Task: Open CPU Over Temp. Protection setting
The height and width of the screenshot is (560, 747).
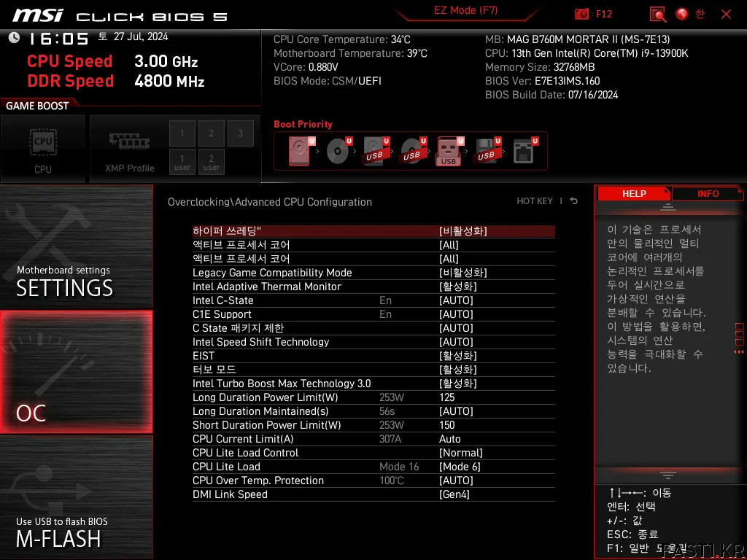Action: (x=373, y=481)
